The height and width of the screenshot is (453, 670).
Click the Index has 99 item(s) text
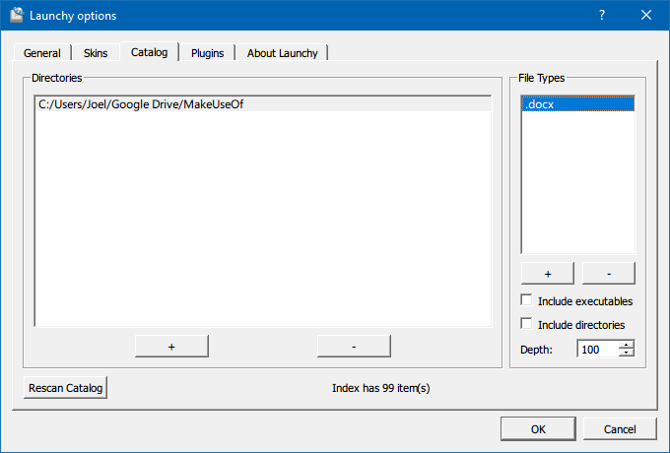(381, 388)
